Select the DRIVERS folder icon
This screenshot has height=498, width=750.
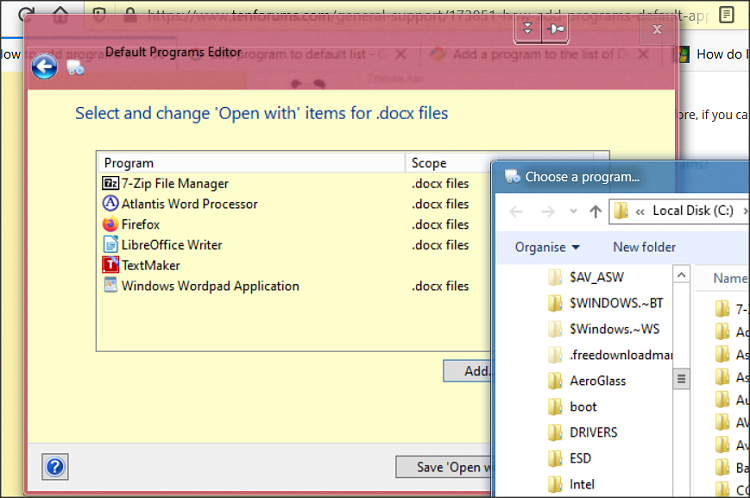pos(555,432)
